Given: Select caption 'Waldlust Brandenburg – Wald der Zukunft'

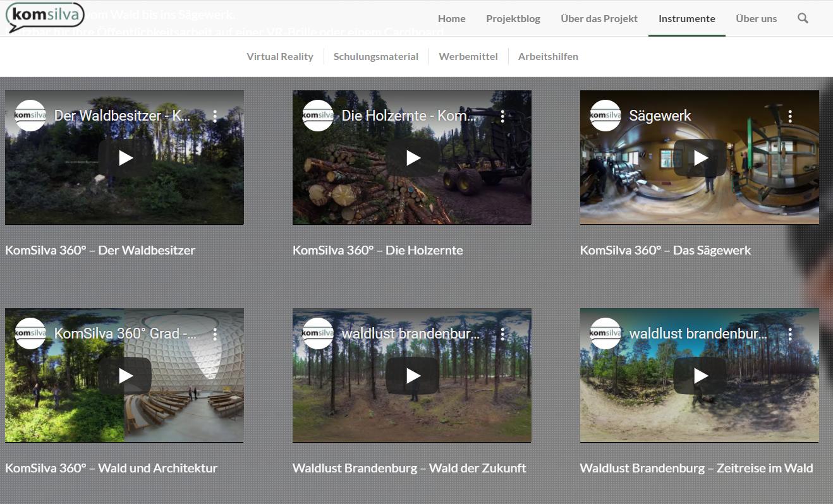Looking at the screenshot, I should (x=410, y=468).
